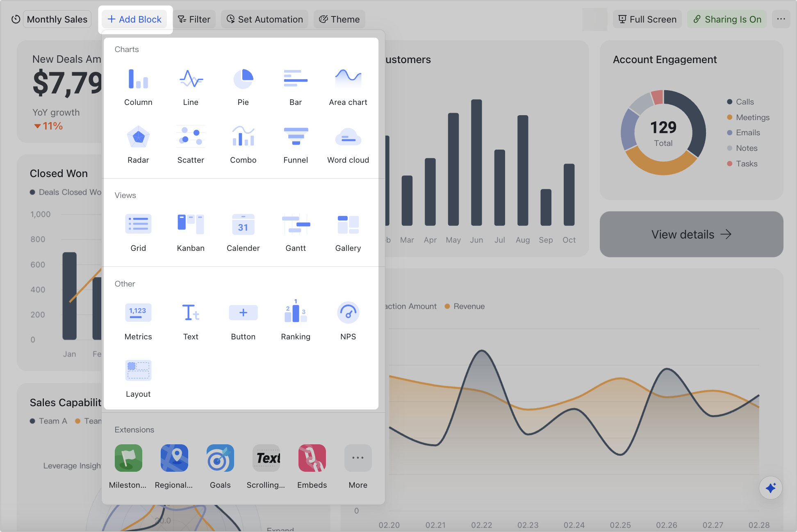Insert a Gantt view block
Image resolution: width=797 pixels, height=532 pixels.
pos(296,233)
